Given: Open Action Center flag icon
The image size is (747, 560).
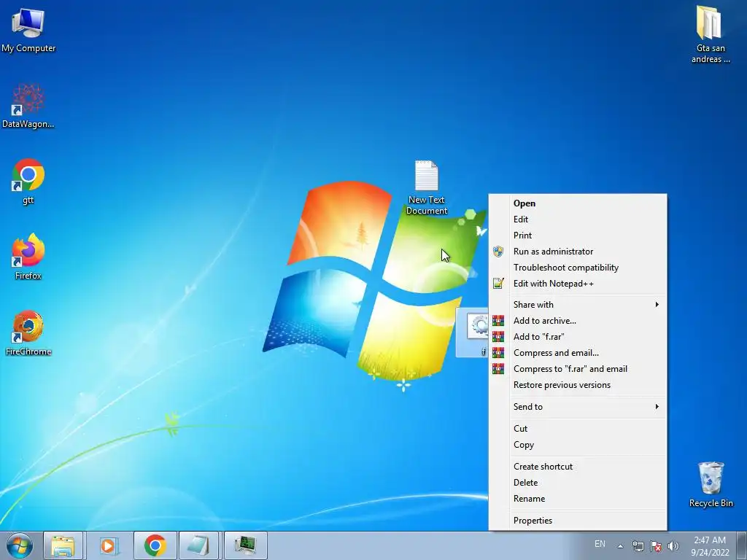Looking at the screenshot, I should (x=656, y=546).
